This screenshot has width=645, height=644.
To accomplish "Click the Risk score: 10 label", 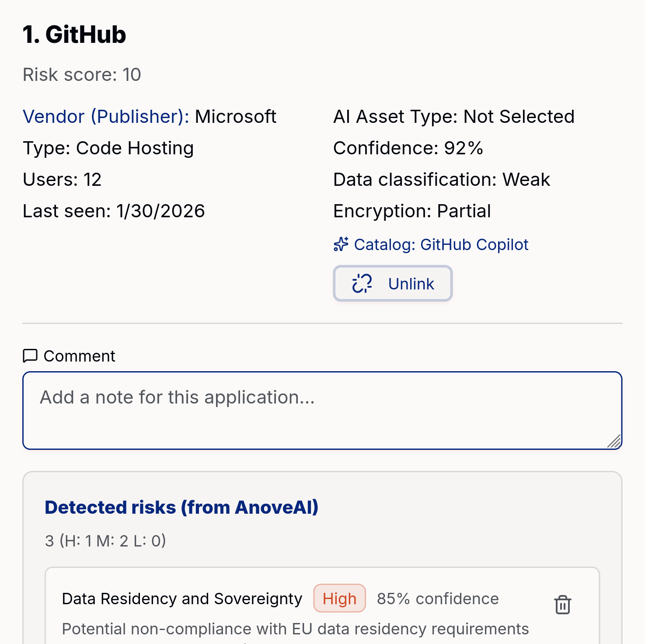I will tap(82, 74).
